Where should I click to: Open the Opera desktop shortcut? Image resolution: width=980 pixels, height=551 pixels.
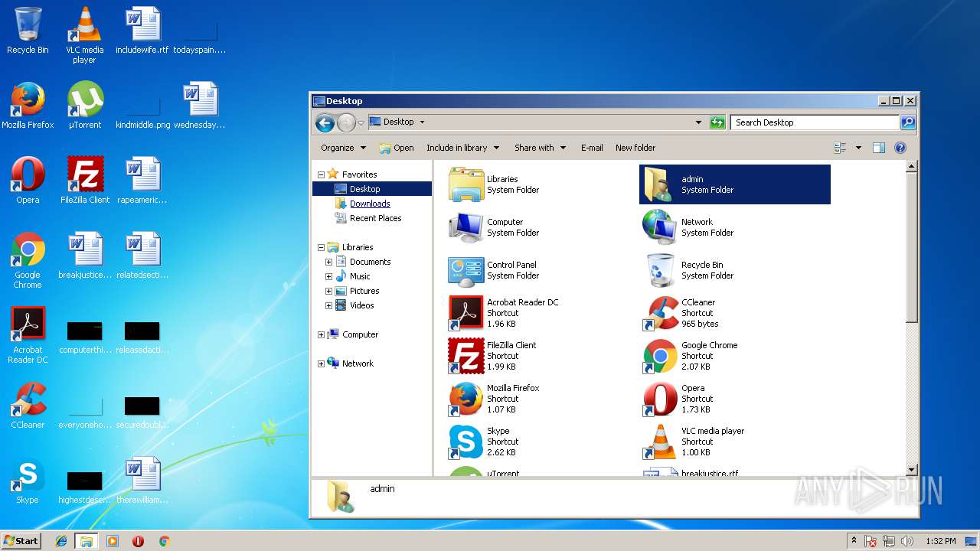coord(28,181)
